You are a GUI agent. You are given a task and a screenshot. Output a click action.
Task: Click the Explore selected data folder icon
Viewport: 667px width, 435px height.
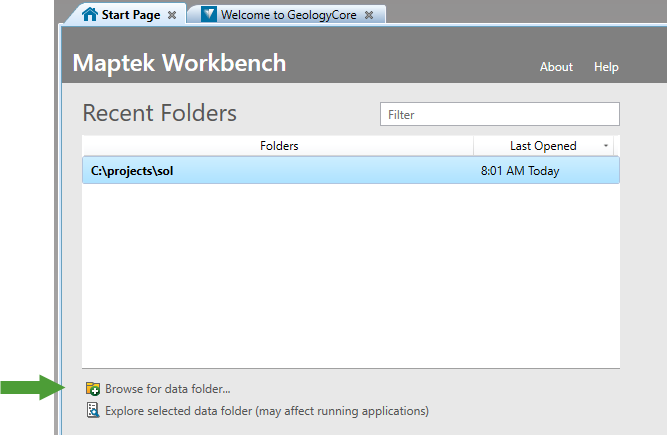coord(93,410)
